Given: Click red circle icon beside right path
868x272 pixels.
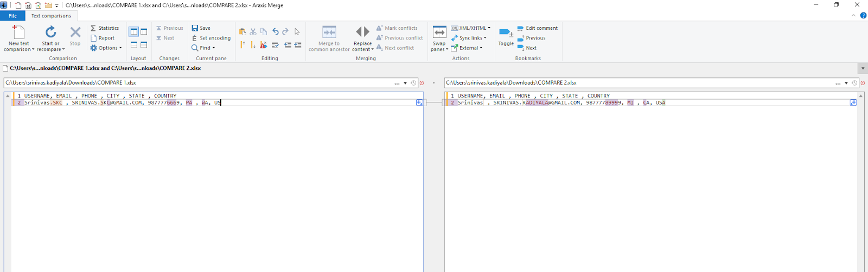Looking at the screenshot, I should coord(863,83).
